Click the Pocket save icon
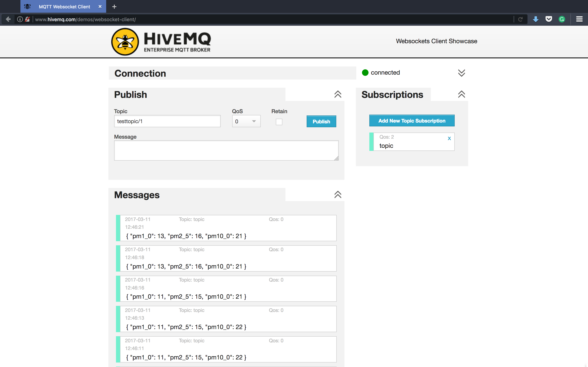The height and width of the screenshot is (367, 588). (x=549, y=19)
